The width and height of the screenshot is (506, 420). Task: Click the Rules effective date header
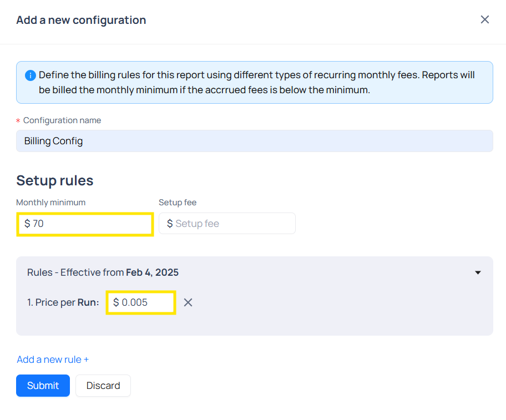[103, 272]
